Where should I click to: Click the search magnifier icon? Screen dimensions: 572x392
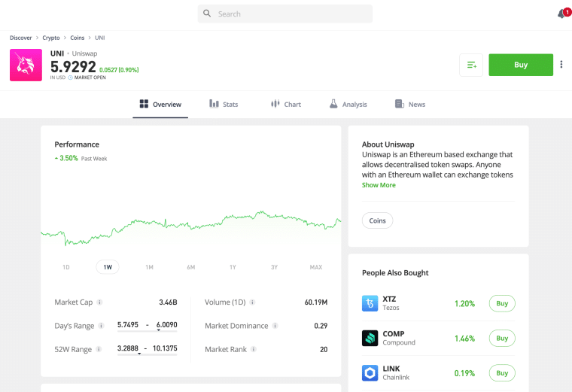[207, 14]
